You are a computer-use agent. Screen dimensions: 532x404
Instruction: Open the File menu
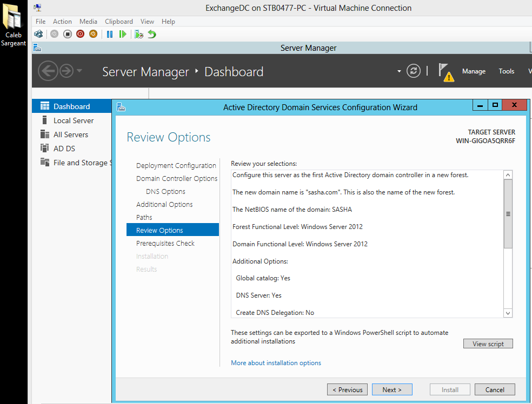[x=41, y=22]
